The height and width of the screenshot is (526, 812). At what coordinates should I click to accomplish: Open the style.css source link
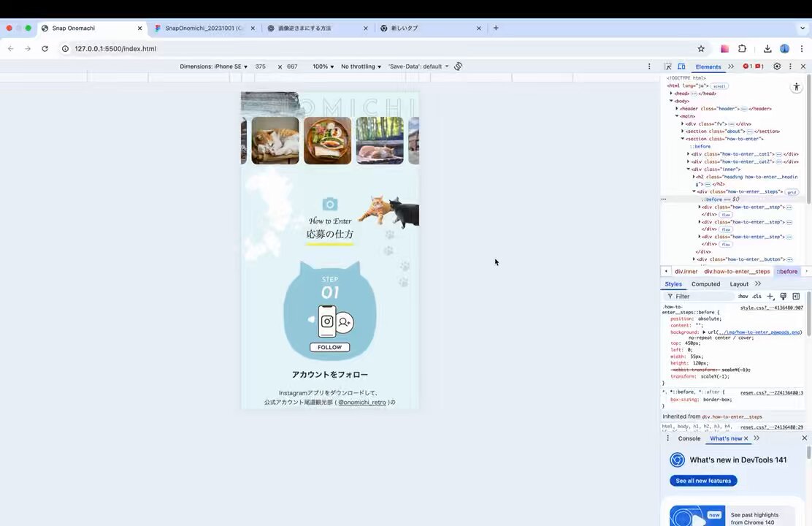(x=772, y=308)
